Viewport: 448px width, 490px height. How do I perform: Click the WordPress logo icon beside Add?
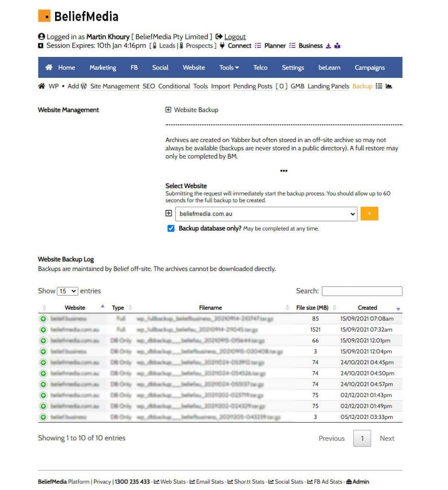tap(84, 86)
